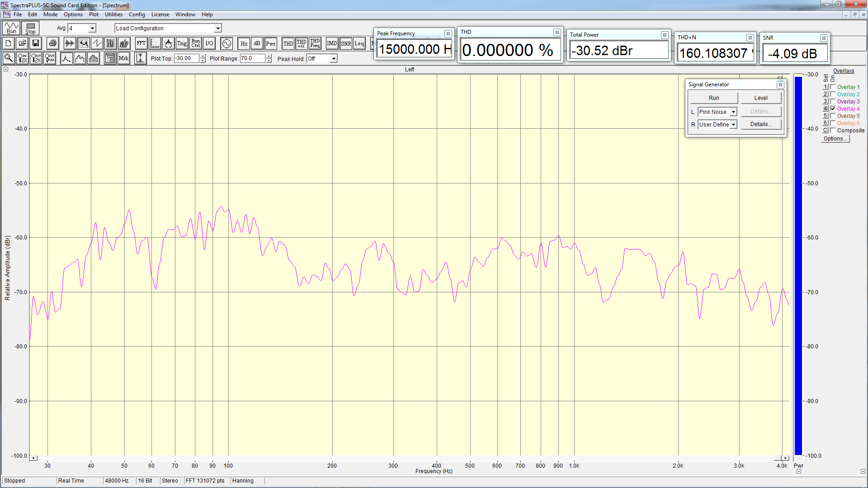Set composite overlay with the C button
Image resolution: width=868 pixels, height=488 pixels.
point(826,130)
